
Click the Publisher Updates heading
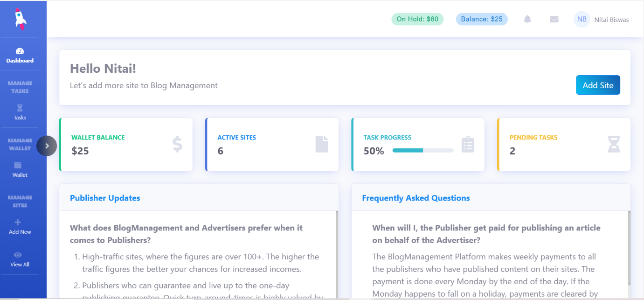click(105, 198)
